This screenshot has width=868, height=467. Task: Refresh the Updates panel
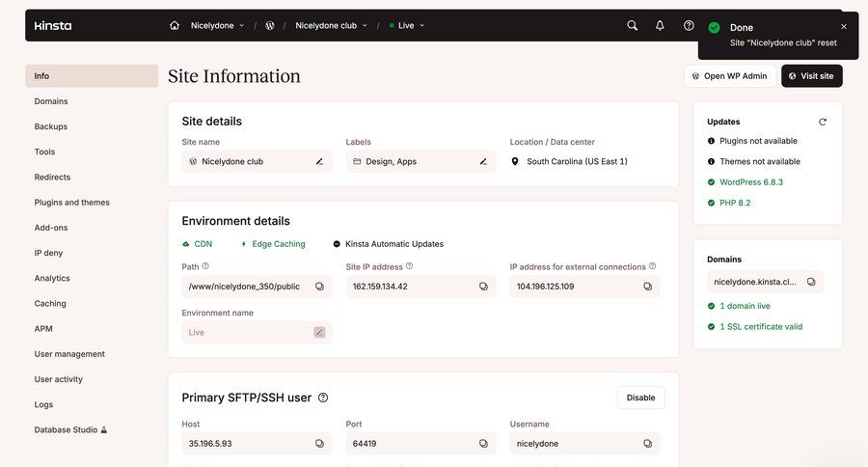823,122
